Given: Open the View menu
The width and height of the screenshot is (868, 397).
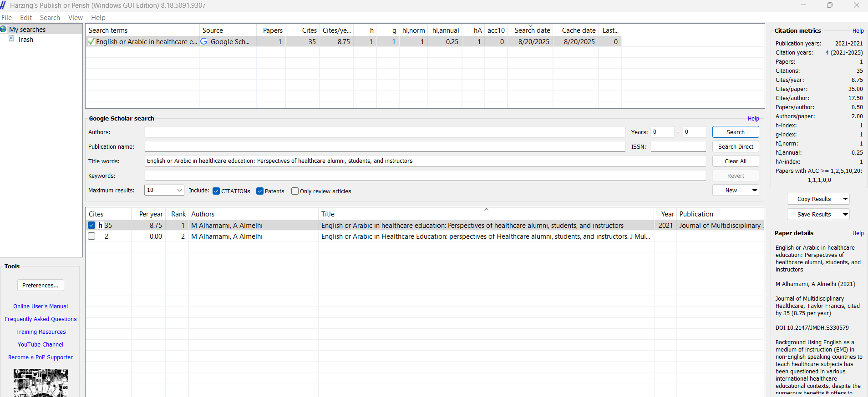Looking at the screenshot, I should tap(75, 18).
